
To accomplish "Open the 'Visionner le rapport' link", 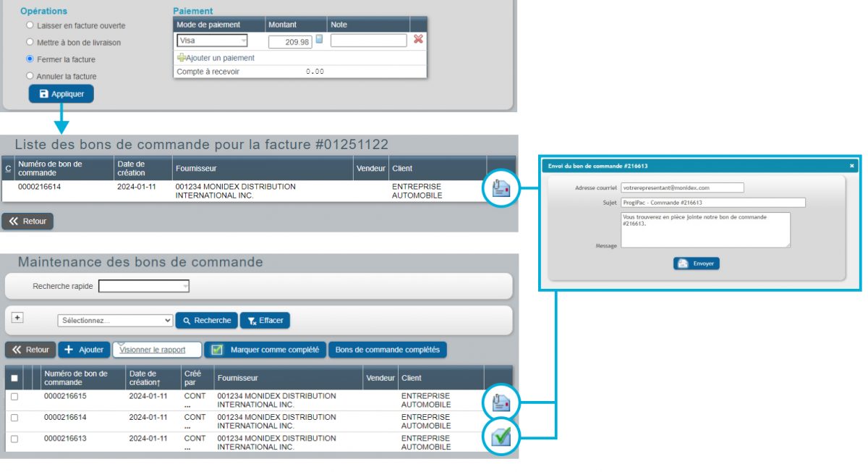I will click(x=153, y=350).
